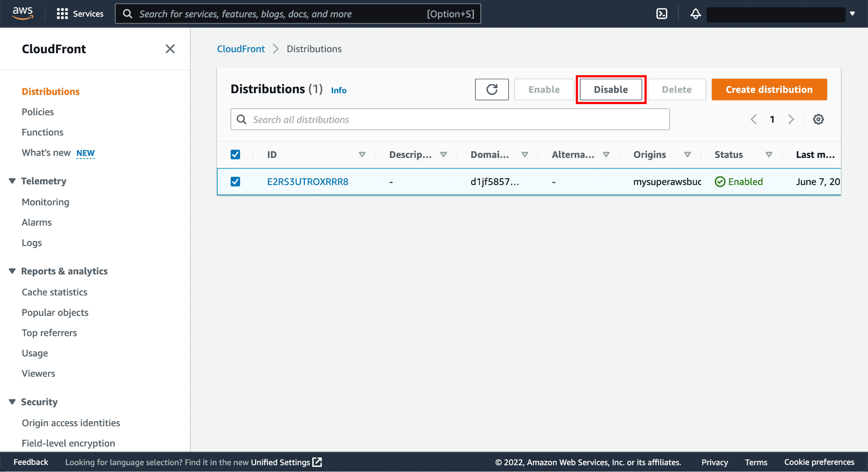Image resolution: width=868 pixels, height=472 pixels.
Task: Collapse Reports & analytics section
Action: [12, 271]
